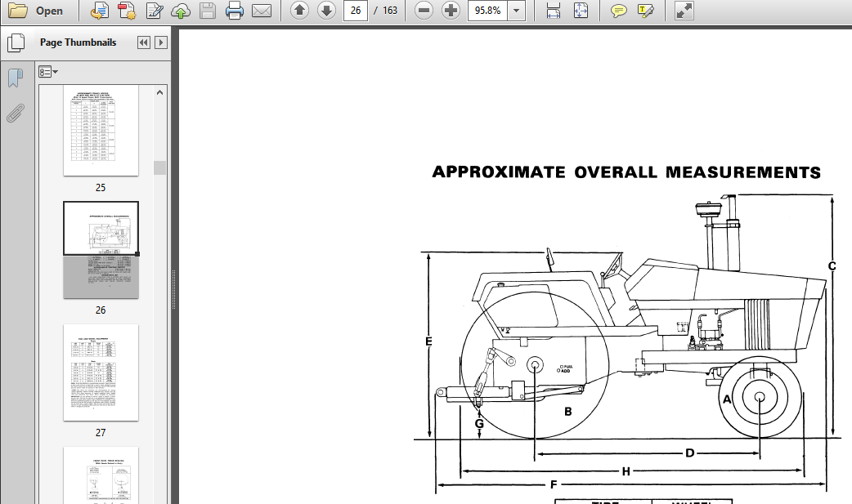The width and height of the screenshot is (852, 504).
Task: Click the Email envelope icon
Action: 262,11
